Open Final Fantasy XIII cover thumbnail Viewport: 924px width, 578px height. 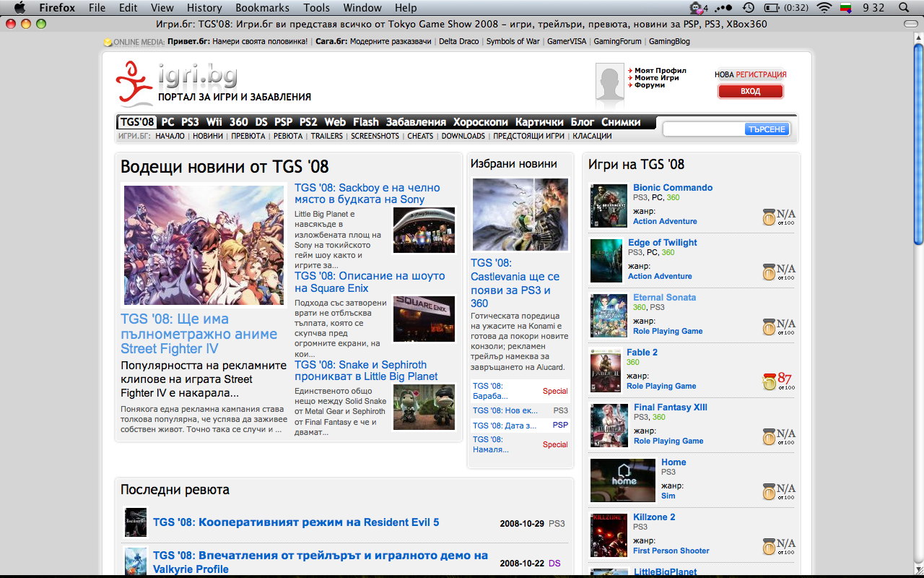coord(609,426)
